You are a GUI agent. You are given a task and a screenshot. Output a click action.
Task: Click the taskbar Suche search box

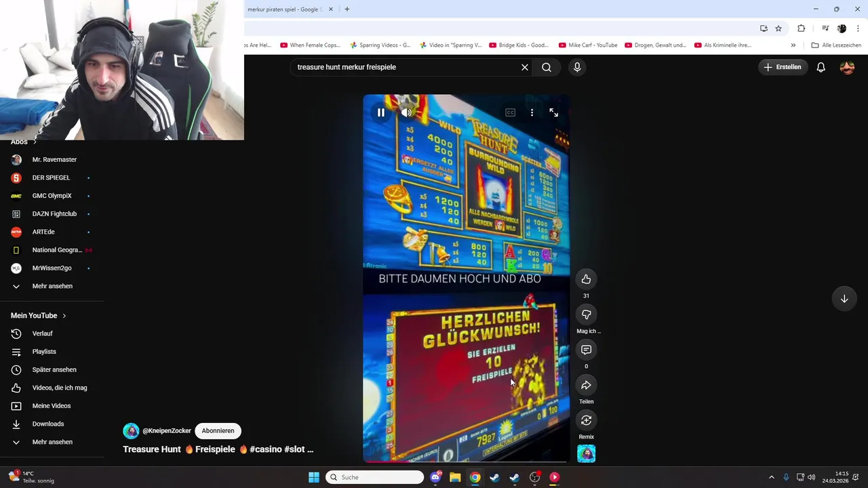pyautogui.click(x=374, y=477)
